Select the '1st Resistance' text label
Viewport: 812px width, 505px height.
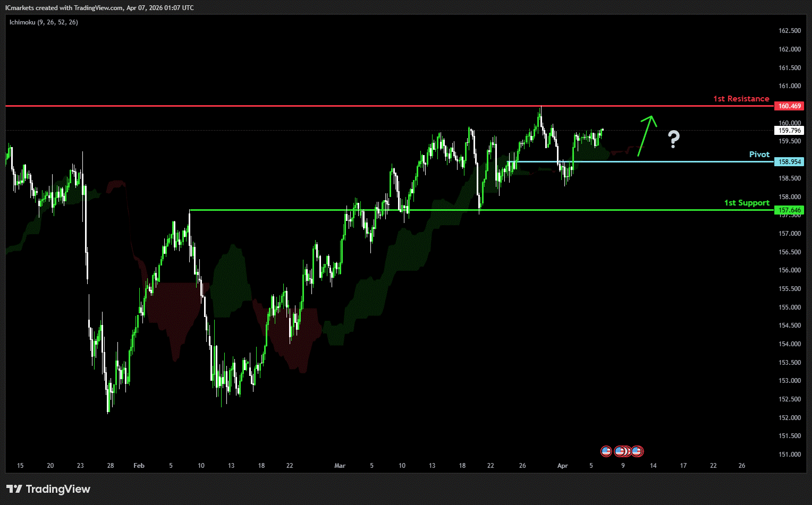[x=741, y=99]
